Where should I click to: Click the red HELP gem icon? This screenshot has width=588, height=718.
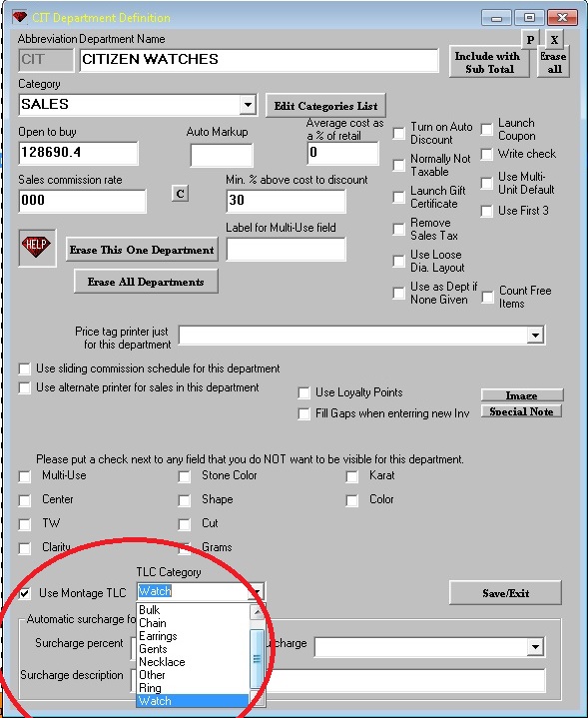[x=37, y=248]
